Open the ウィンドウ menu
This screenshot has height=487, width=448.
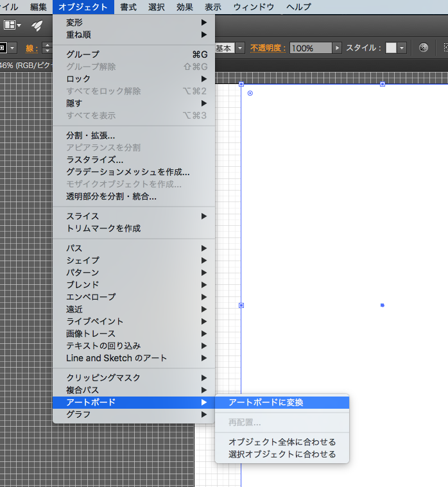(254, 7)
